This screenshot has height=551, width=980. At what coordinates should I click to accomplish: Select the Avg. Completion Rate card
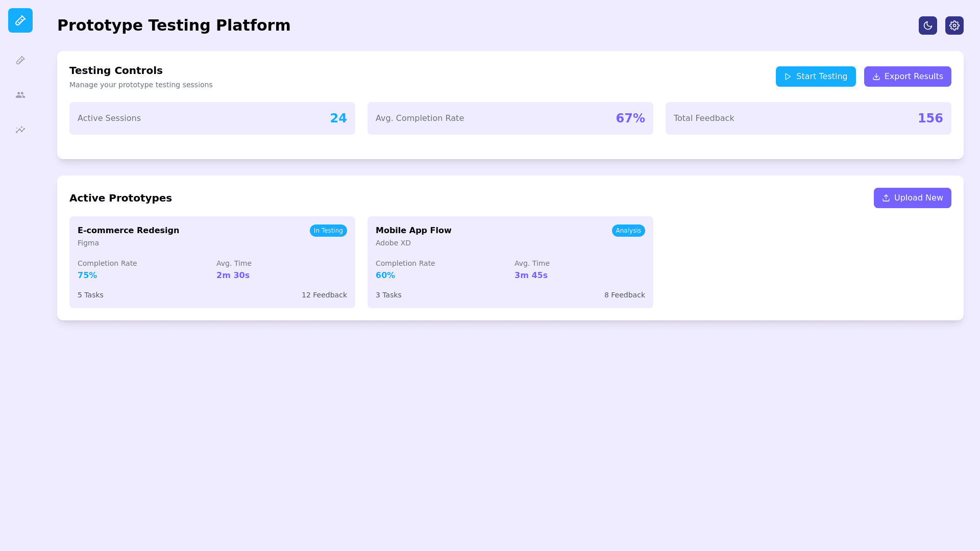pos(510,118)
